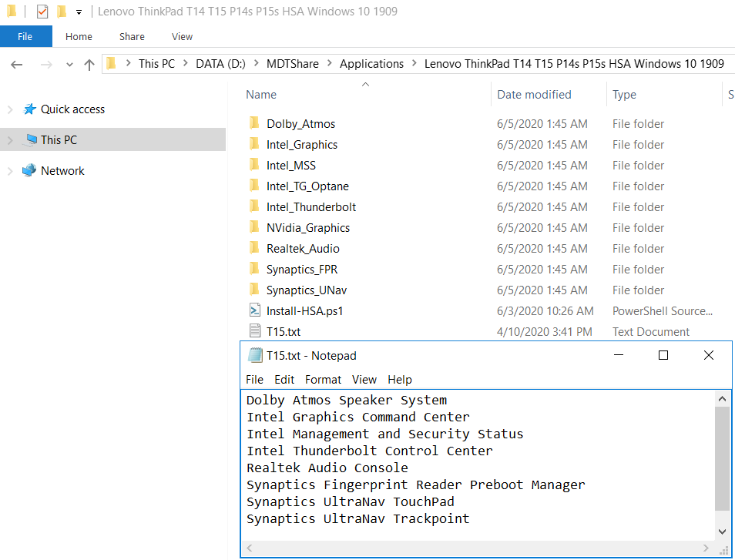Go back with the Back arrow

tap(17, 64)
